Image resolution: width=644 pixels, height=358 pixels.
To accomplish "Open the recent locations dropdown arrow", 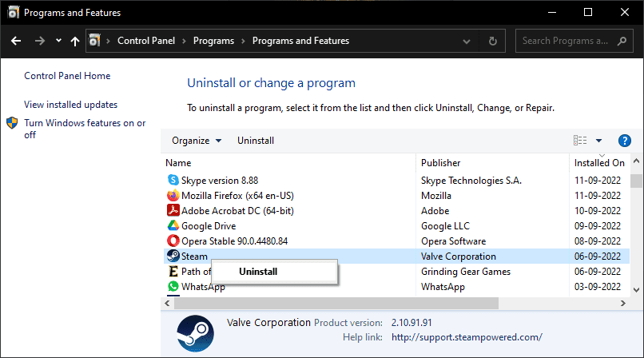I will click(58, 40).
